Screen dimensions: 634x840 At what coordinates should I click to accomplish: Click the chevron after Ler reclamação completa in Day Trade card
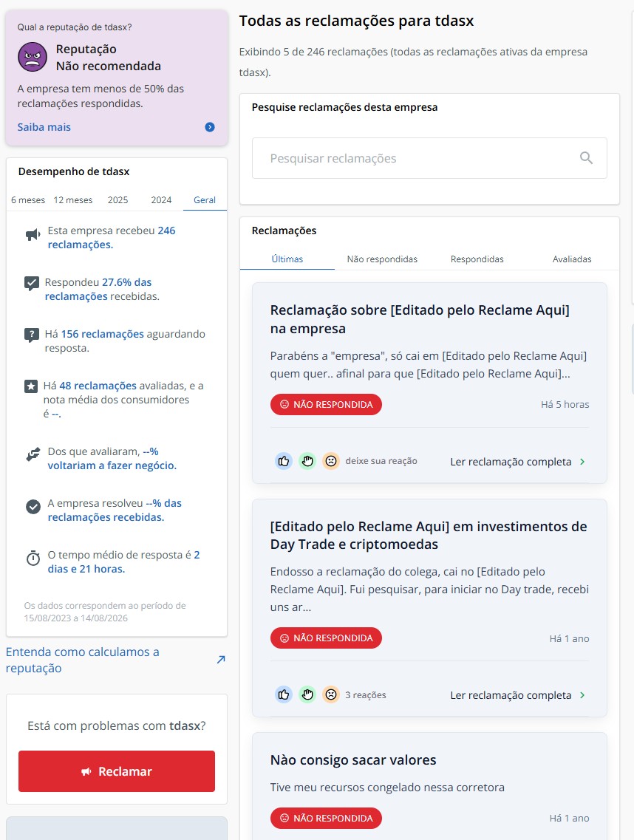582,695
